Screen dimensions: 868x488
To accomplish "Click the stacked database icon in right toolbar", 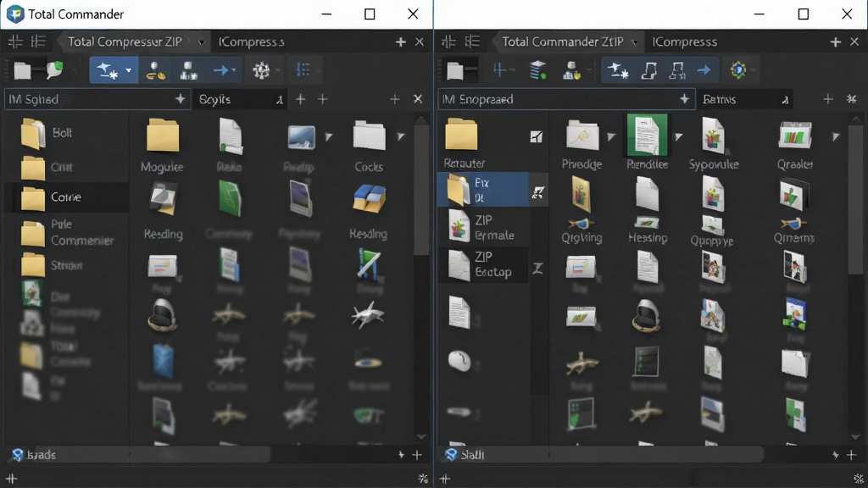I will 537,70.
